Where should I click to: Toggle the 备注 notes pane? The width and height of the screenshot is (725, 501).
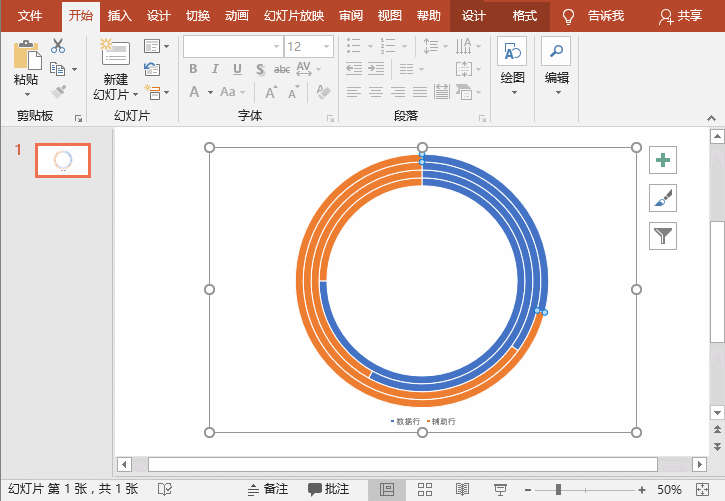(x=267, y=490)
